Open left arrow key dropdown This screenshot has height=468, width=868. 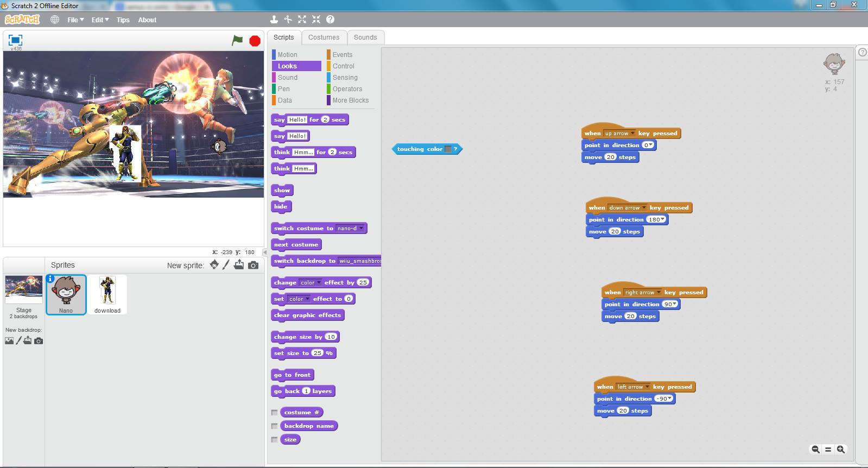pyautogui.click(x=632, y=387)
